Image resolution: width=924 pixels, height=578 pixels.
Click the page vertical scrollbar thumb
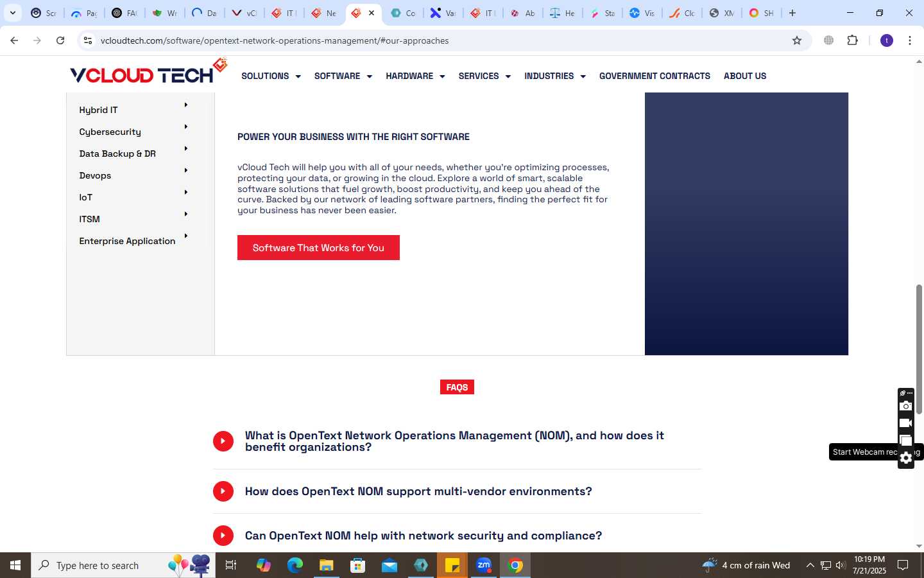tap(919, 349)
